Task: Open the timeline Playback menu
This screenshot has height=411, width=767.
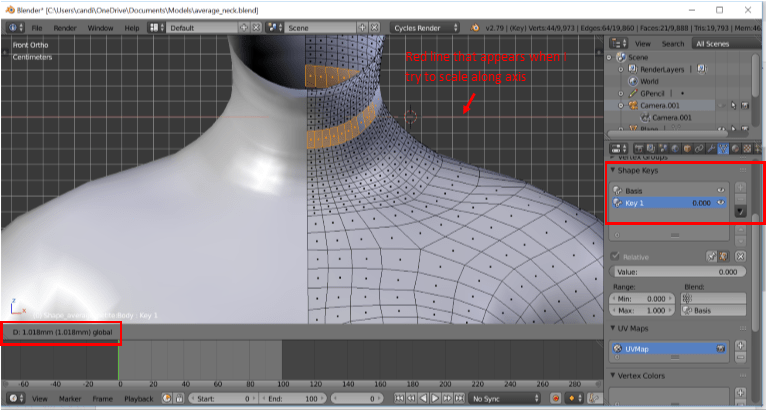Action: (x=138, y=398)
